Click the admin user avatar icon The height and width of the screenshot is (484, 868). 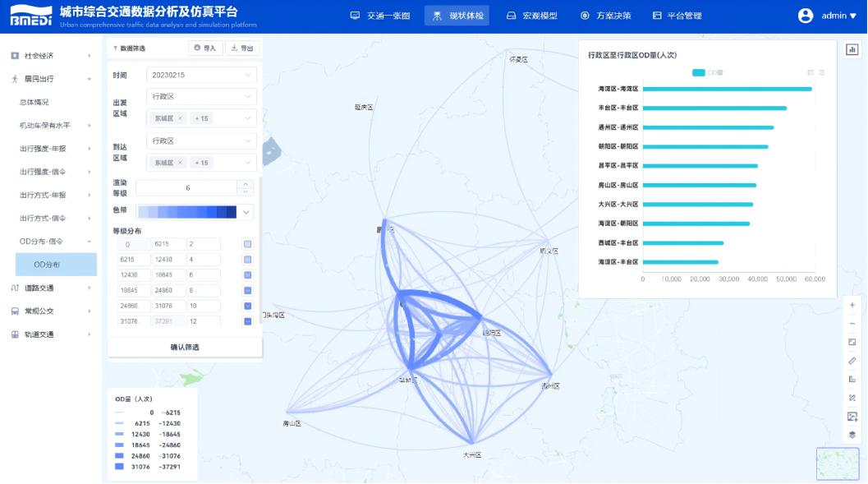[x=806, y=16]
